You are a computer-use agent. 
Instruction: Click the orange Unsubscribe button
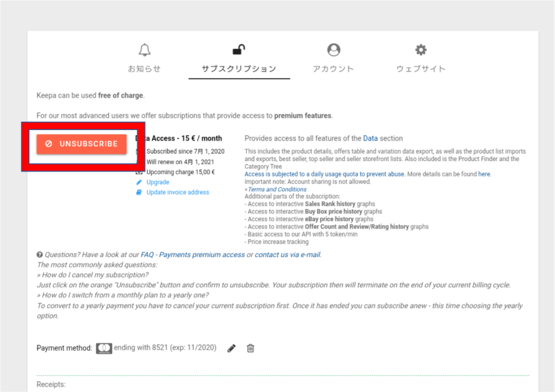coord(81,144)
